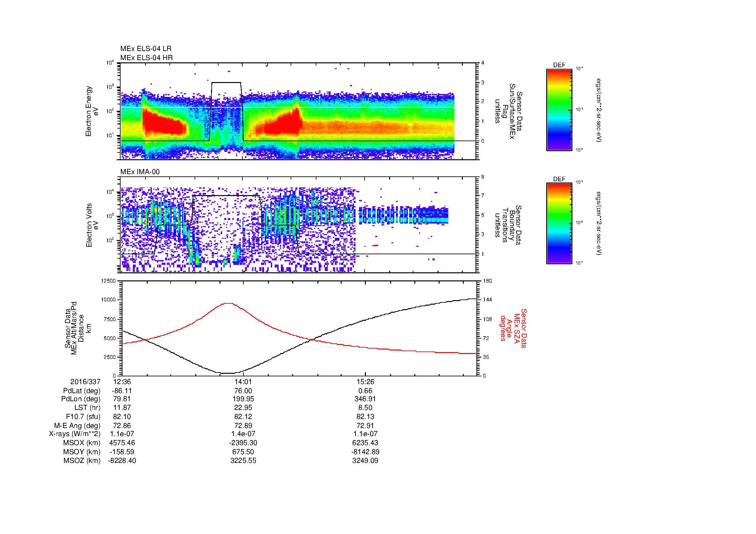The height and width of the screenshot is (534, 756).
Task: Click the '14:01' time tick label
Action: click(243, 382)
